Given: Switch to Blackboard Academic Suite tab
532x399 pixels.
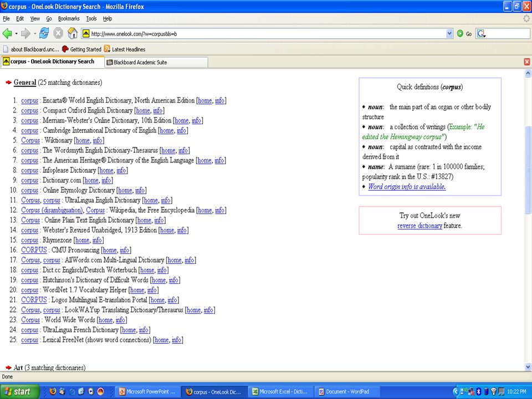Looking at the screenshot, I should 156,63.
